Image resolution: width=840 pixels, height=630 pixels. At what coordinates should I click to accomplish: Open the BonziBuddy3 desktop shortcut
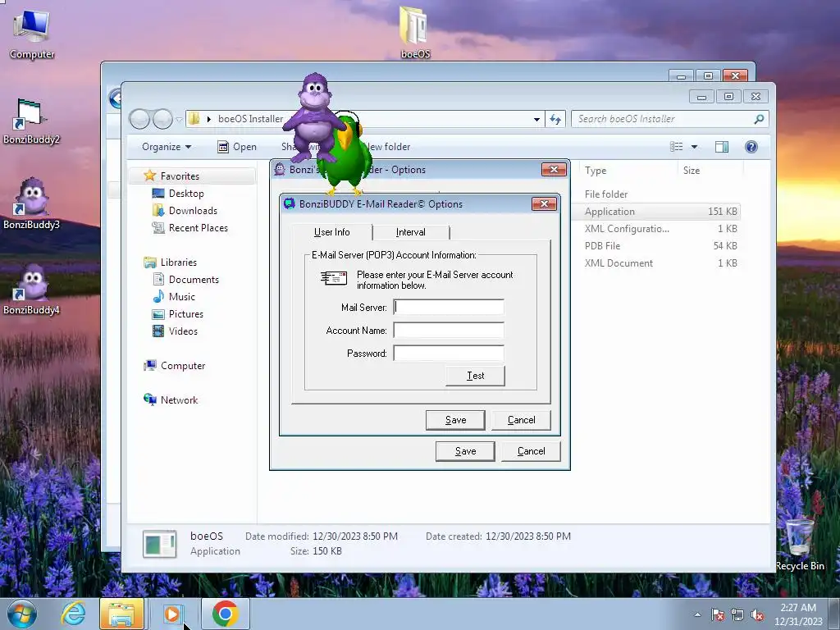pyautogui.click(x=31, y=203)
